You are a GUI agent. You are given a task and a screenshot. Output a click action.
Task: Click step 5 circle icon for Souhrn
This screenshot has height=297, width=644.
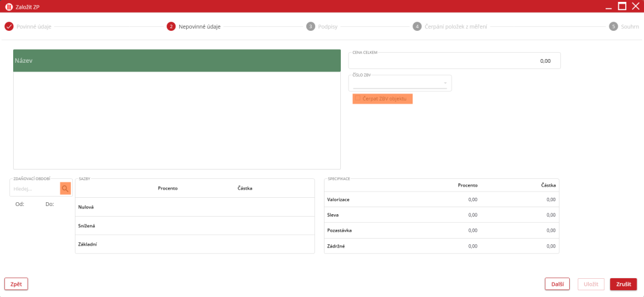(x=613, y=26)
